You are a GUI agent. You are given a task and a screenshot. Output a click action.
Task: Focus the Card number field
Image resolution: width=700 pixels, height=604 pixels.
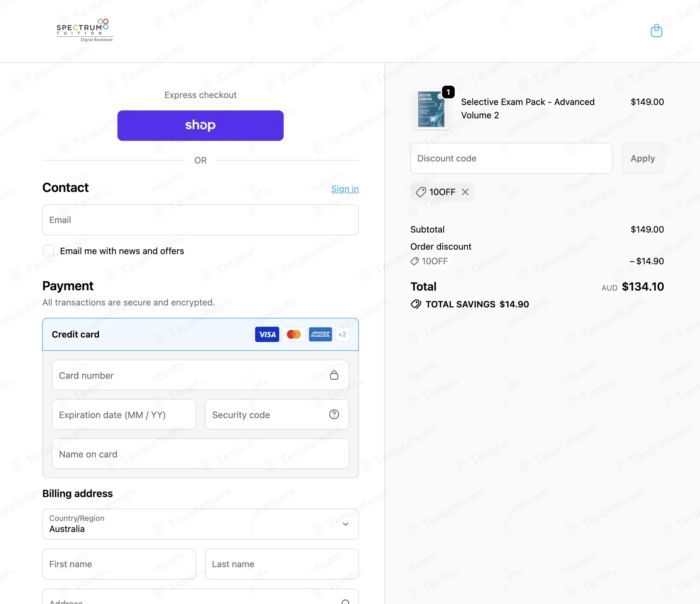tap(200, 375)
